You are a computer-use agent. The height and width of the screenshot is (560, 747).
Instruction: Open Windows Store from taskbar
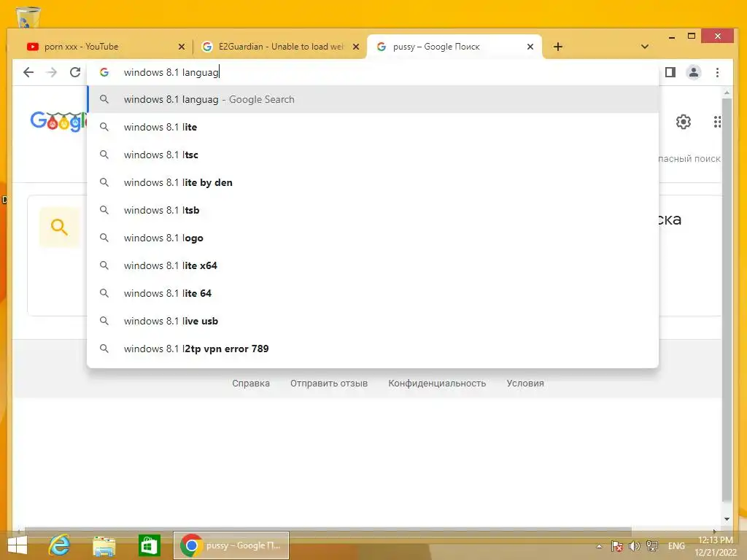coord(149,545)
